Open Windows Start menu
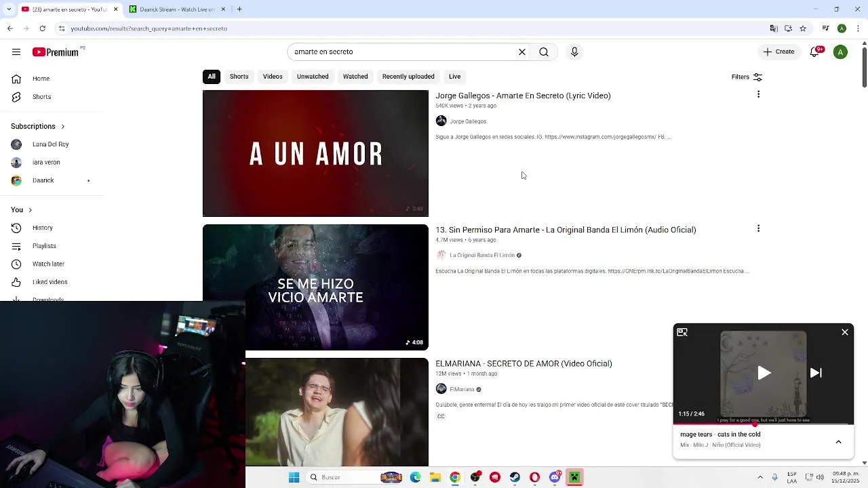 (294, 477)
